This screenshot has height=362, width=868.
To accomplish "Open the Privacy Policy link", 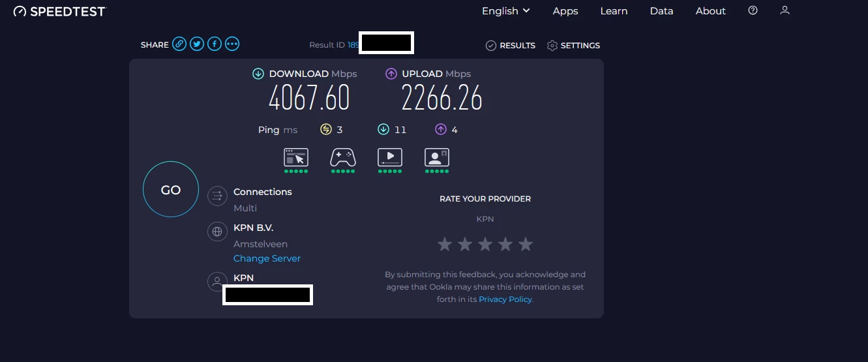I will 505,299.
